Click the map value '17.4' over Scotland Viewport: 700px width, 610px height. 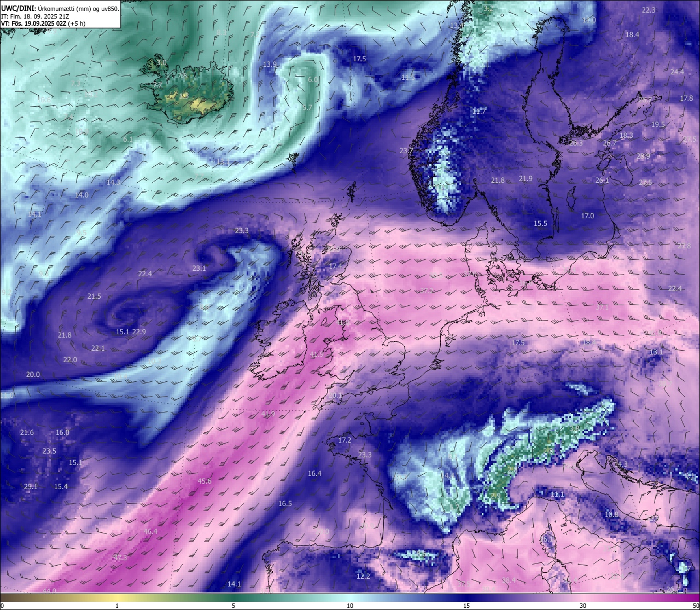[335, 266]
